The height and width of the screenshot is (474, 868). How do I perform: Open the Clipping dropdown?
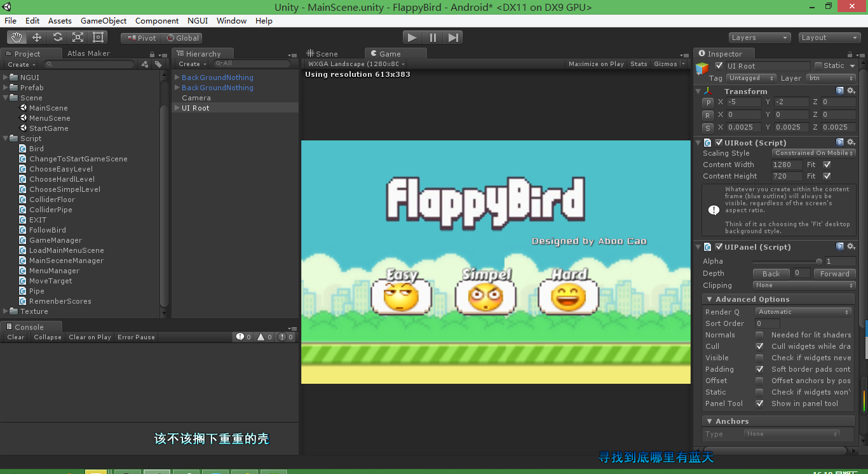coord(804,285)
